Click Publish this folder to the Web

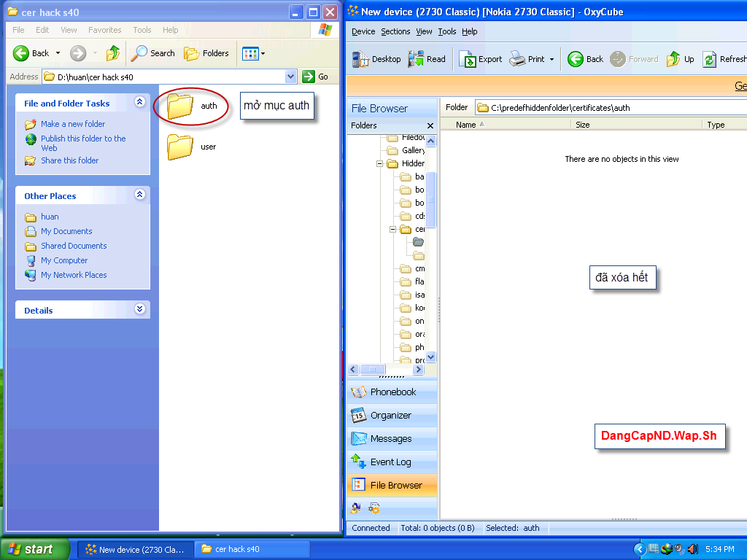tap(83, 143)
